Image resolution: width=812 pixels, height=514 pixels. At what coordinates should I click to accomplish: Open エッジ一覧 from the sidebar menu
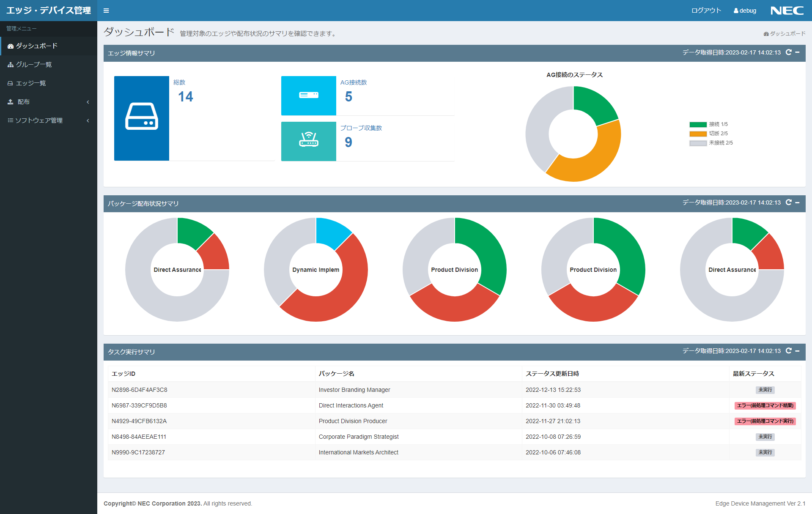(31, 83)
